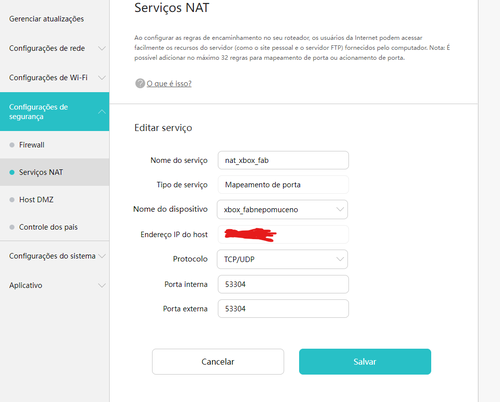Image resolution: width=500 pixels, height=402 pixels.
Task: Click the 'Protocolo' label
Action: 190,259
